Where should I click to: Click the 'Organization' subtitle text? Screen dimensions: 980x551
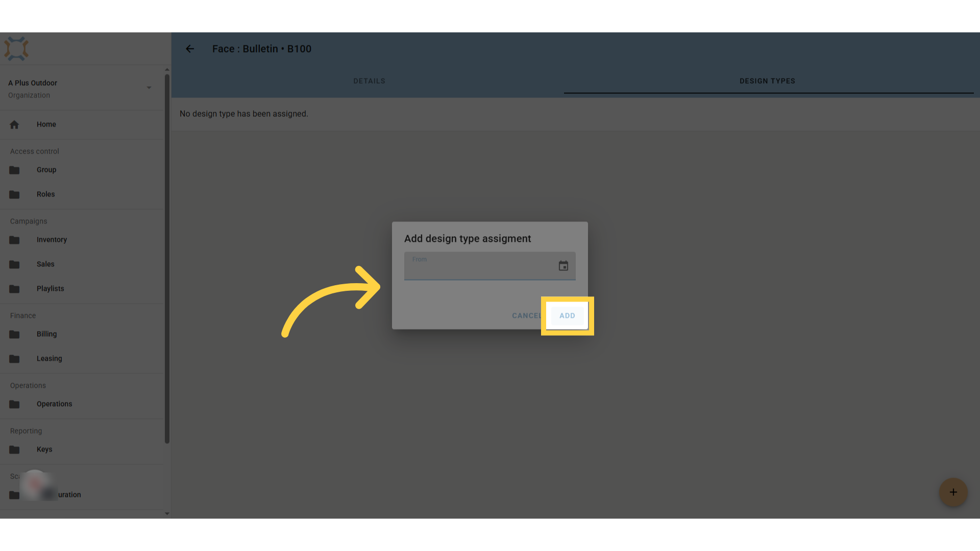tap(29, 95)
